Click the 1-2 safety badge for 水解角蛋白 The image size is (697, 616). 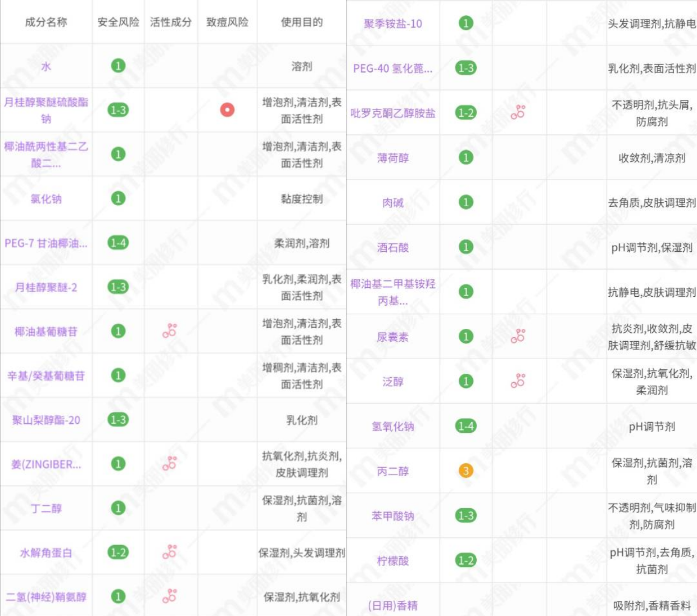click(118, 552)
